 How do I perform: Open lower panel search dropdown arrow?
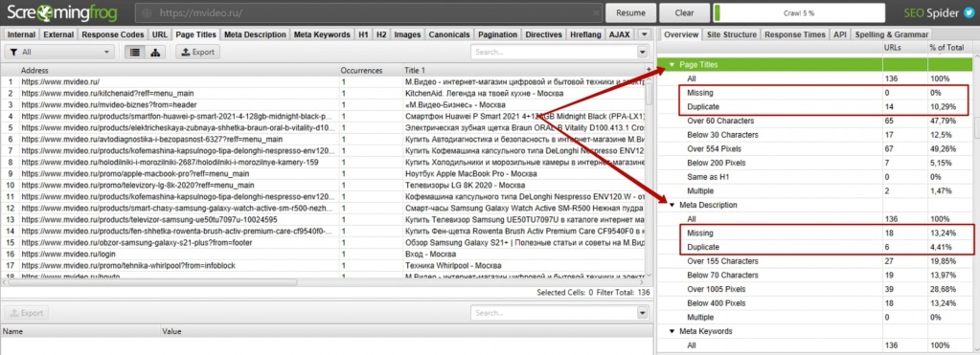click(x=643, y=313)
